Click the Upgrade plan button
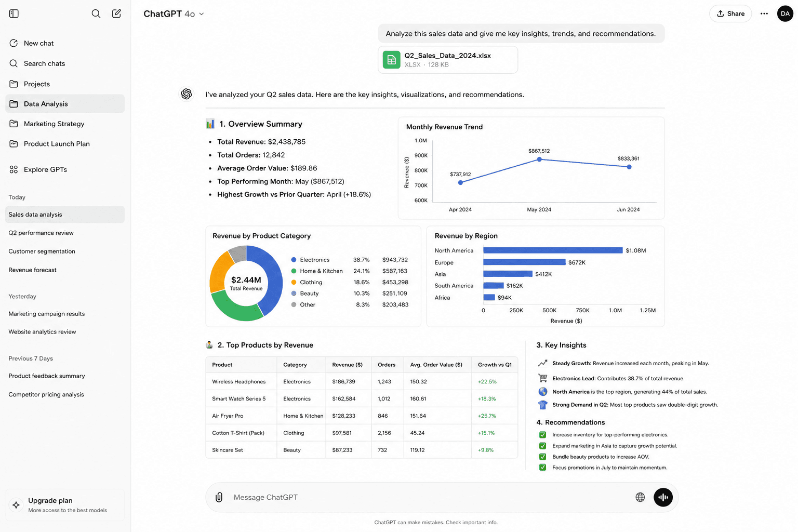The image size is (798, 532). (65, 505)
